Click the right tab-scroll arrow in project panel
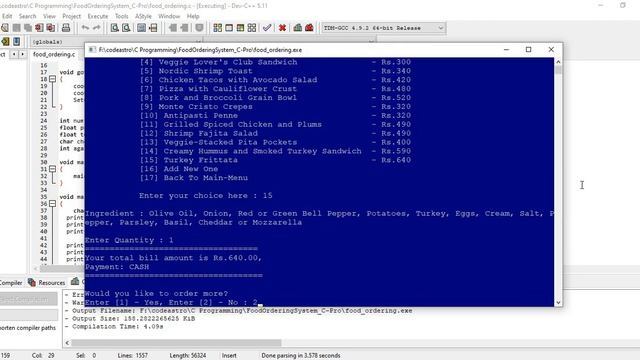This screenshot has height=360, width=640. [22, 54]
